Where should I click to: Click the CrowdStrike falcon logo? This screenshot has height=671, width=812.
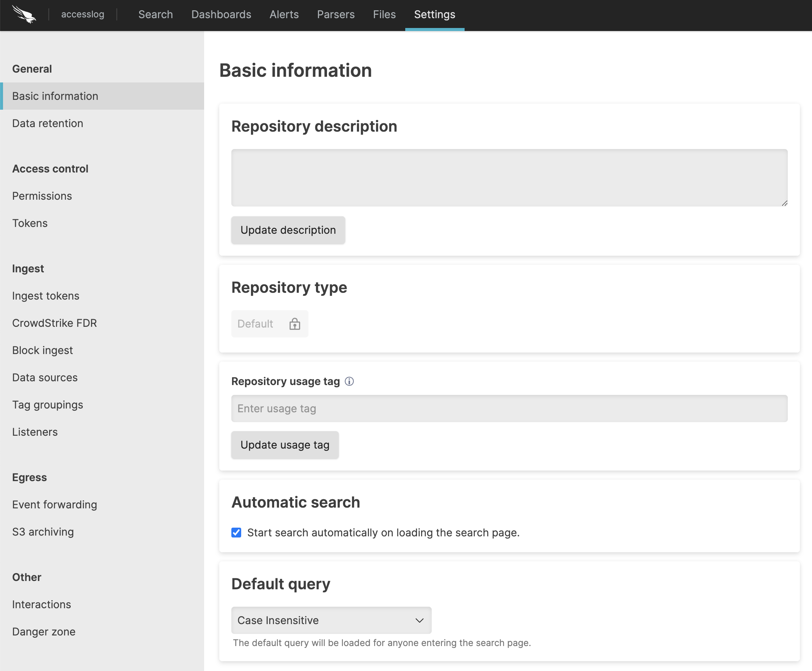click(x=24, y=14)
